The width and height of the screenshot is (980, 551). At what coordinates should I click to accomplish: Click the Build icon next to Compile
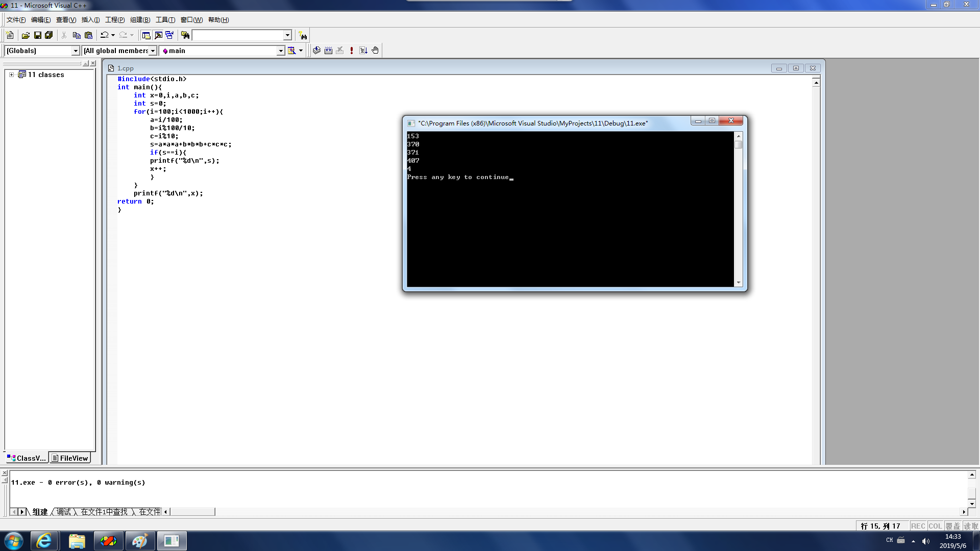point(328,51)
